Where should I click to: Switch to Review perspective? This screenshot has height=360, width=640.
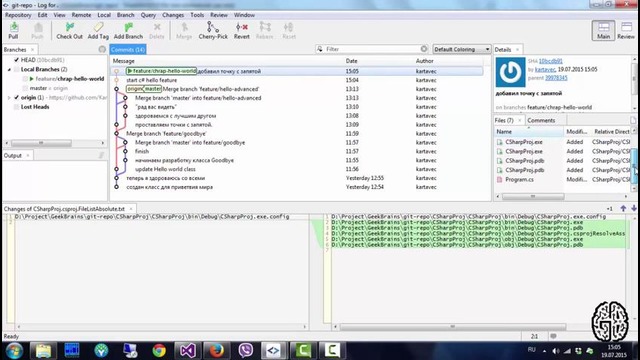tap(626, 31)
